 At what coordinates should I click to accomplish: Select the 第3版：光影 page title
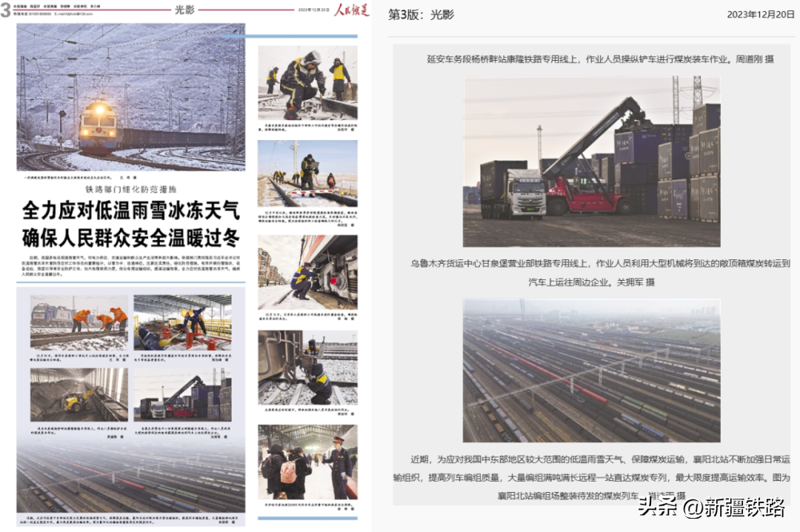[x=421, y=15]
